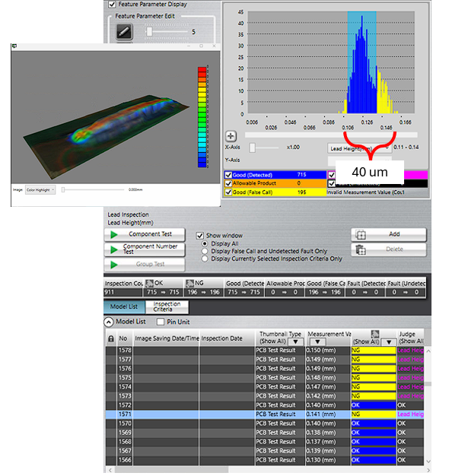
Task: Toggle Feature Parameter Display checkbox
Action: pyautogui.click(x=112, y=5)
